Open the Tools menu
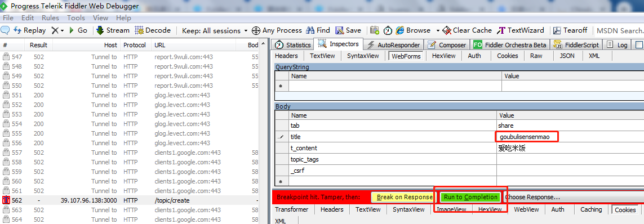 coord(76,17)
